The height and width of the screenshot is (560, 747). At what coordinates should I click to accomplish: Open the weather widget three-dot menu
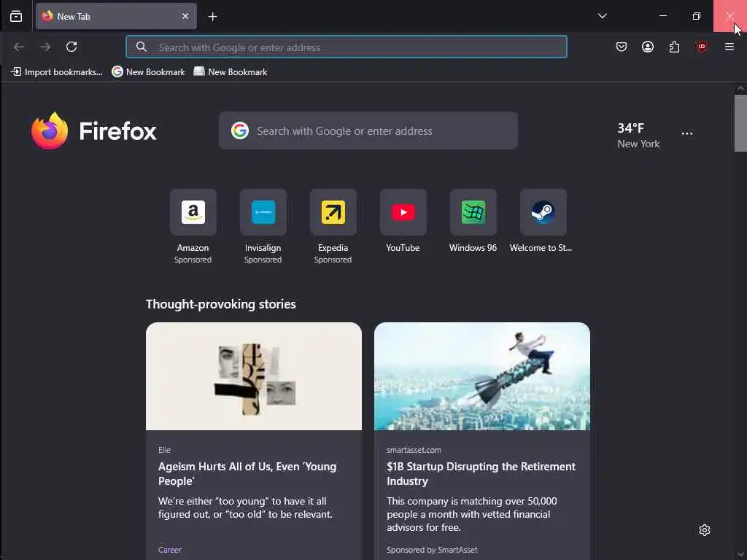[x=687, y=134]
